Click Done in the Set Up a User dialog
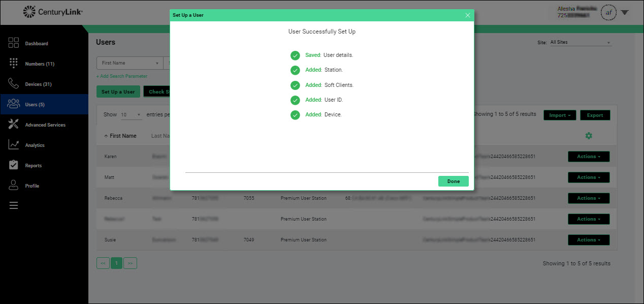This screenshot has width=644, height=304. click(453, 181)
